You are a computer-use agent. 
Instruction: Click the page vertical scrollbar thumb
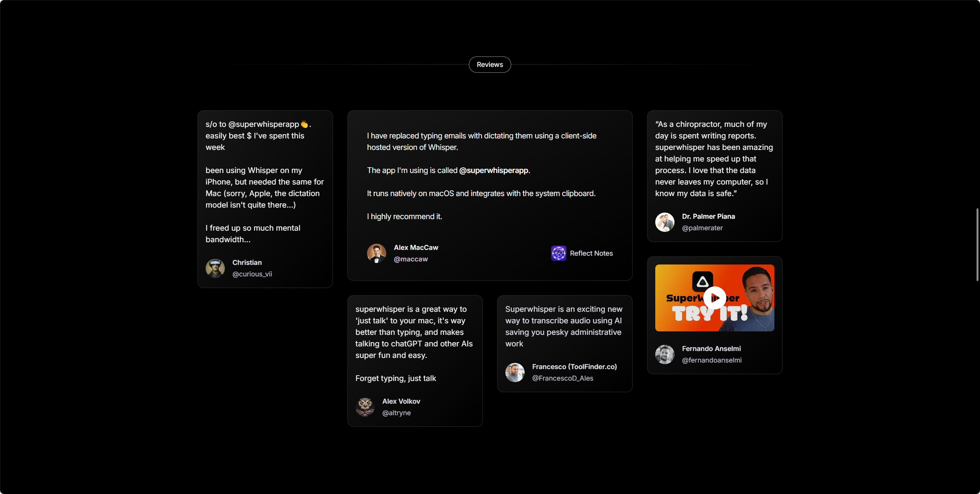point(977,245)
